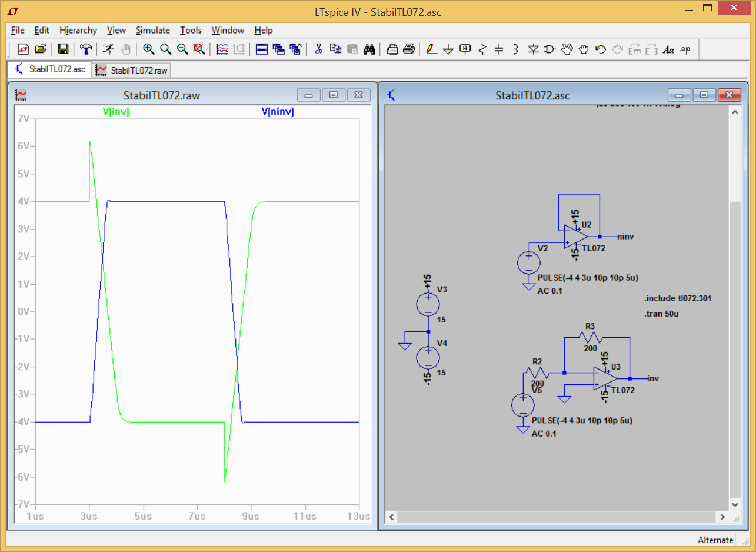Open a file with folder icon
This screenshot has width=756, height=552.
tap(41, 49)
